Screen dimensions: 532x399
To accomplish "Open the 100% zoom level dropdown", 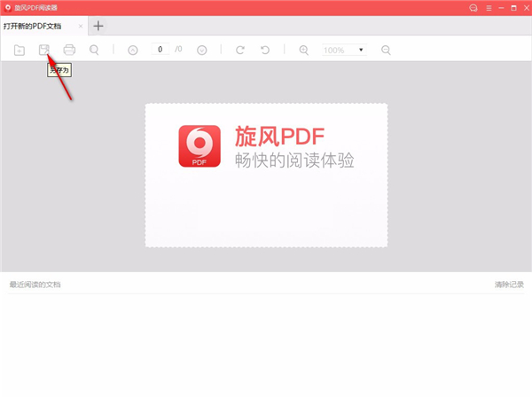I will coord(344,50).
